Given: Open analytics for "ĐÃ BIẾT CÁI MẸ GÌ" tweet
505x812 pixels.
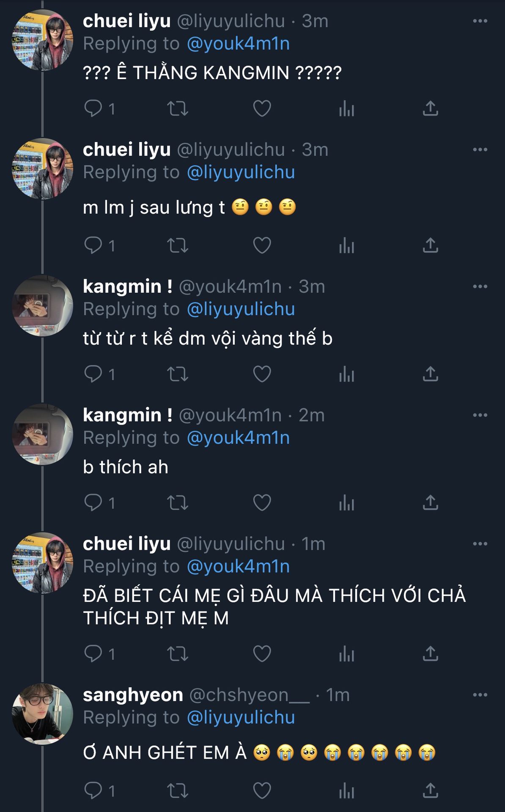Looking at the screenshot, I should (346, 654).
